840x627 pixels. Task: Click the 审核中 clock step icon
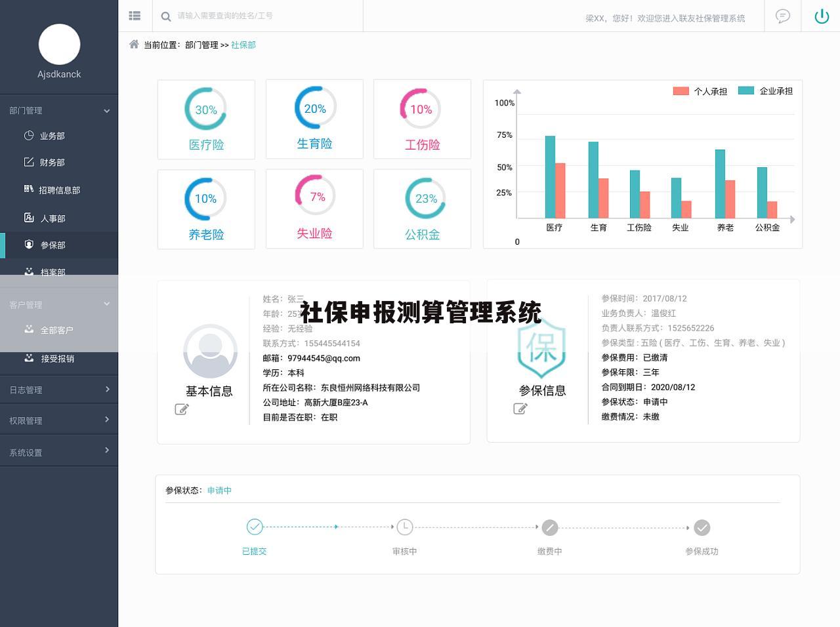[x=405, y=527]
